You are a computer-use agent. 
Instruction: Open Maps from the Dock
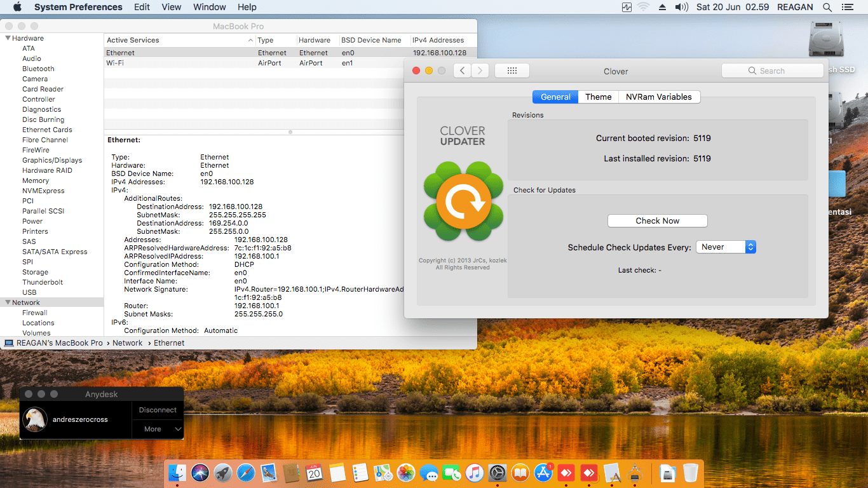pos(383,473)
